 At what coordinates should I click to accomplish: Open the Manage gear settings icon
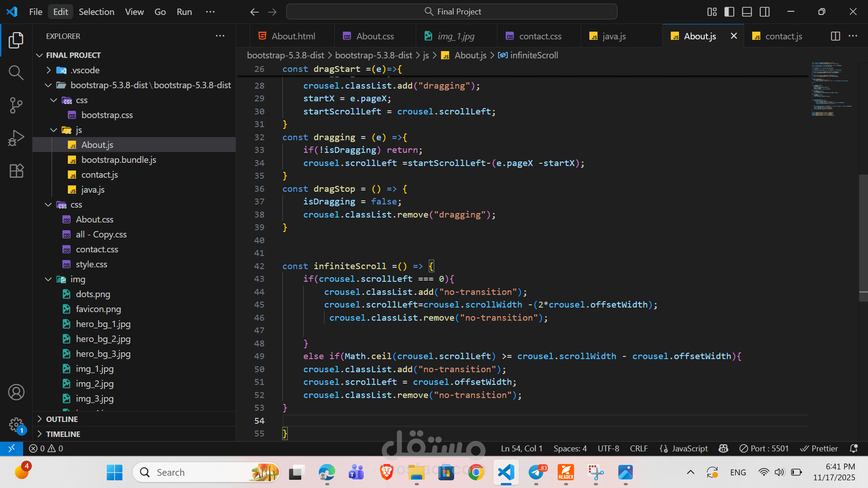[16, 424]
